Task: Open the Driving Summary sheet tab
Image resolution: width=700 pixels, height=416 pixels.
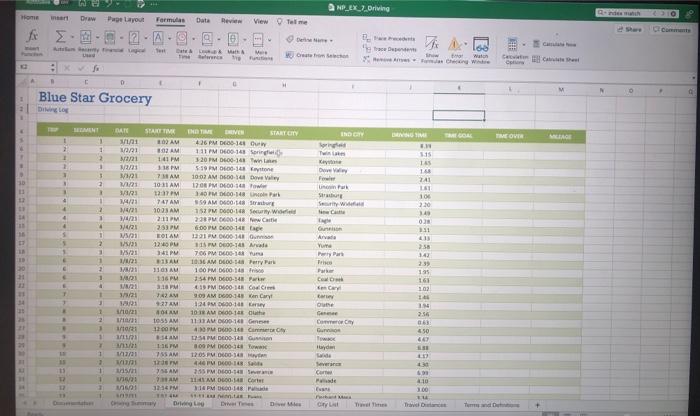Action: [x=133, y=403]
